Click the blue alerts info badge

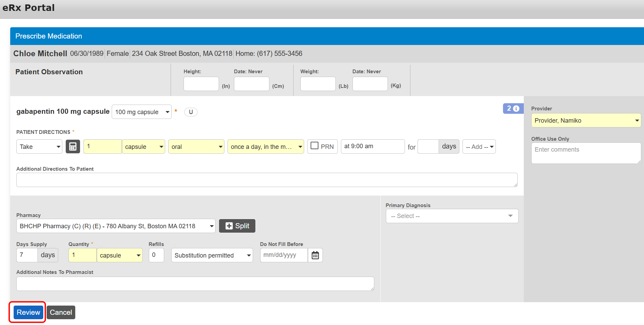513,108
